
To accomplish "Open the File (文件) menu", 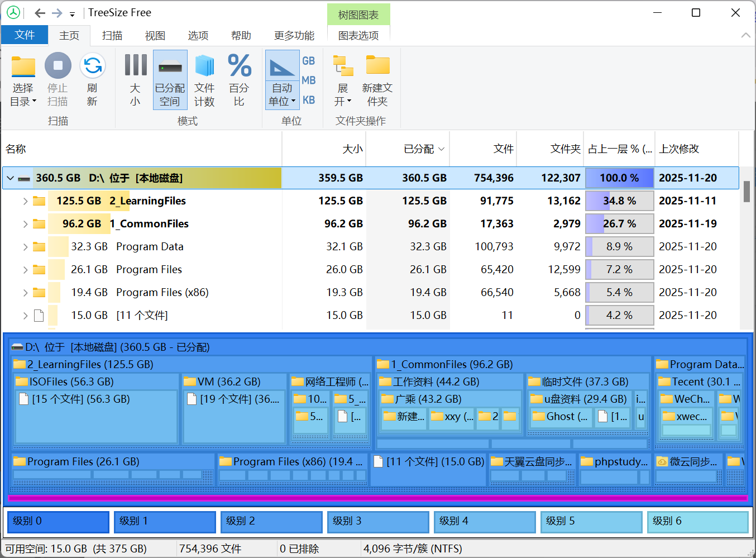I will click(x=25, y=35).
